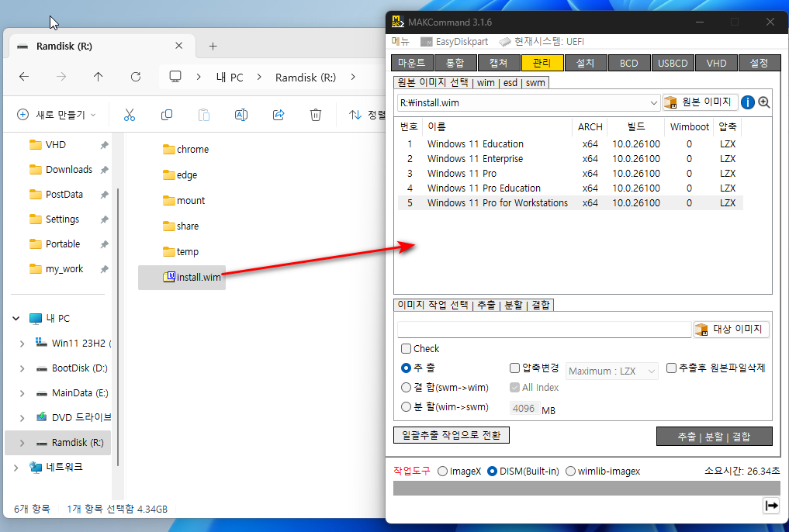The image size is (789, 532).
Task: Switch to the VHD tab
Action: coord(716,63)
